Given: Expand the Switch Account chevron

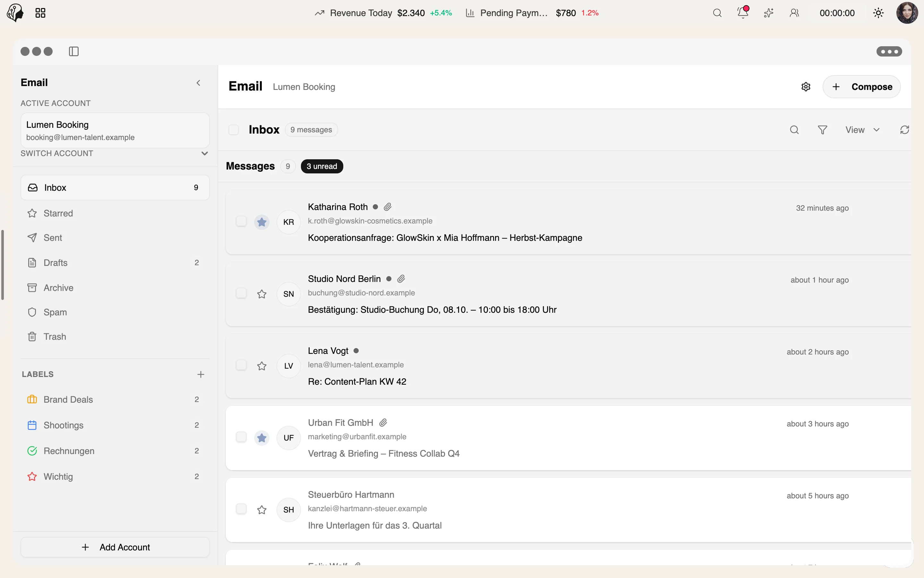Looking at the screenshot, I should 205,153.
